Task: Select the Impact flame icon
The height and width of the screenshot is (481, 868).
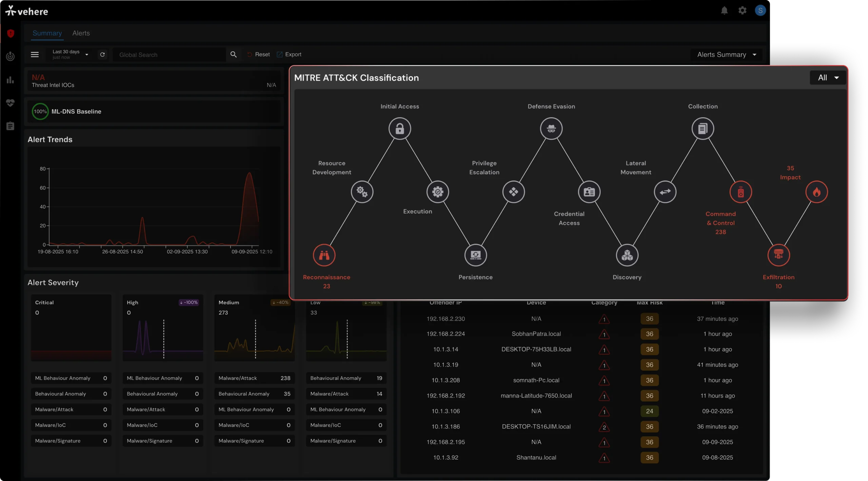Action: click(816, 192)
